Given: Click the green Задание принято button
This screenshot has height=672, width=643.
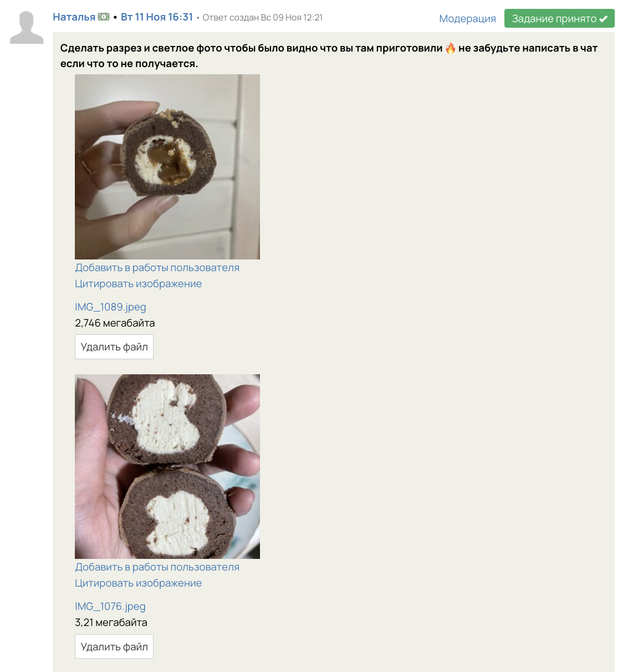Looking at the screenshot, I should tap(559, 18).
